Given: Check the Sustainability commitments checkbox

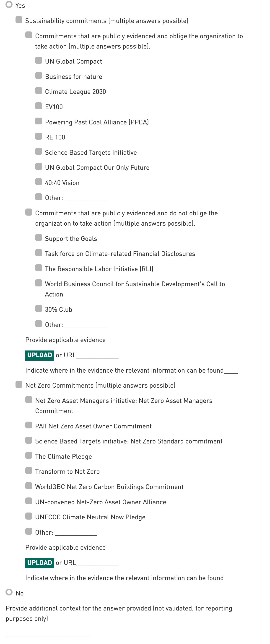Looking at the screenshot, I should 19,20.
